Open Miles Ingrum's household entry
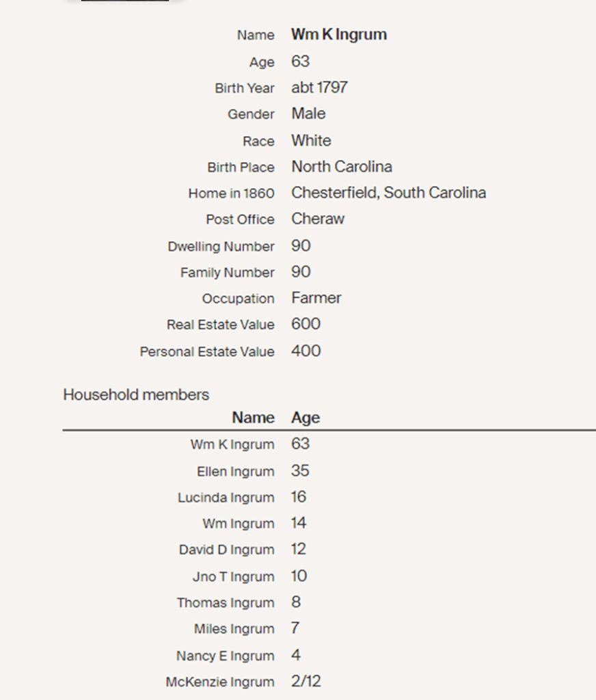Viewport: 596px width, 700px height. (x=234, y=629)
